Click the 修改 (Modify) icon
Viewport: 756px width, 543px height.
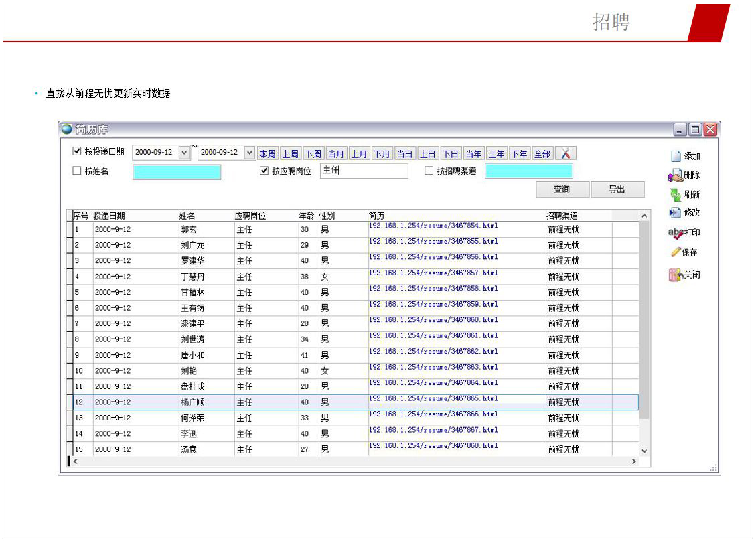(675, 213)
